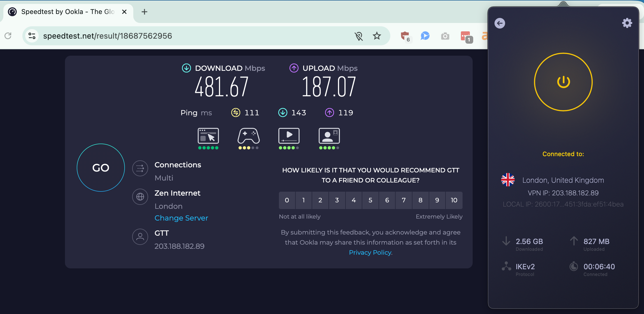The image size is (644, 314).
Task: Click the GTT provider user icon
Action: pos(140,236)
